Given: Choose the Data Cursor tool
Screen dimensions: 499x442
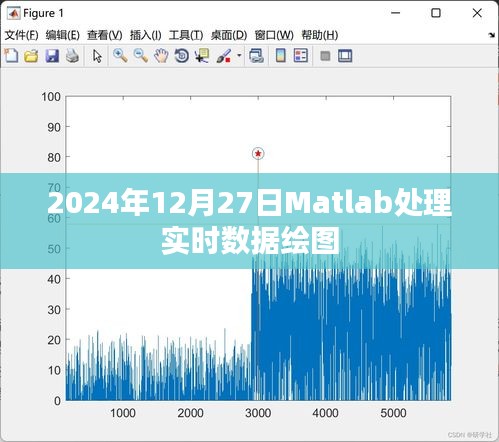Looking at the screenshot, I should pos(202,56).
